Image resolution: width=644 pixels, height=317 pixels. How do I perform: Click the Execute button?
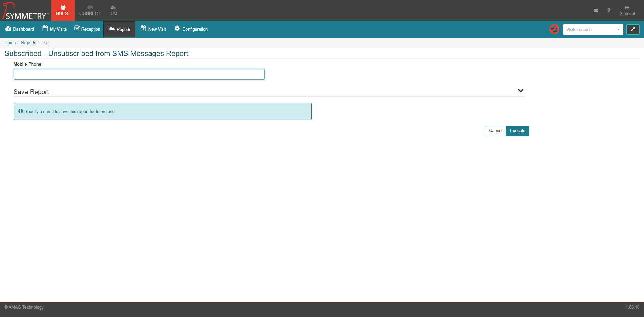(518, 131)
